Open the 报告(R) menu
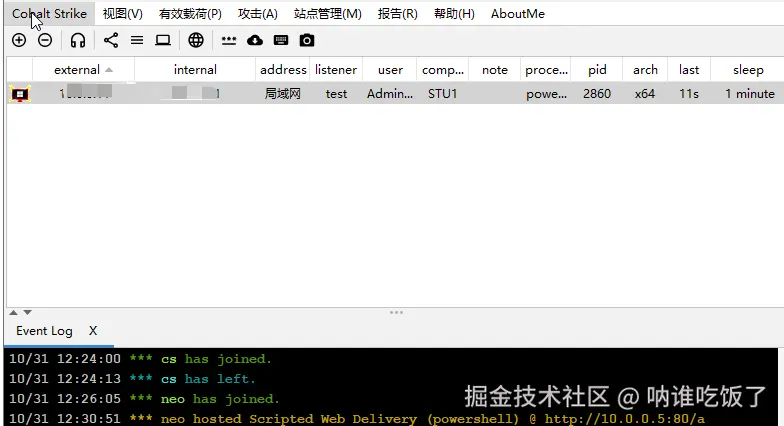The height and width of the screenshot is (426, 784). (398, 14)
